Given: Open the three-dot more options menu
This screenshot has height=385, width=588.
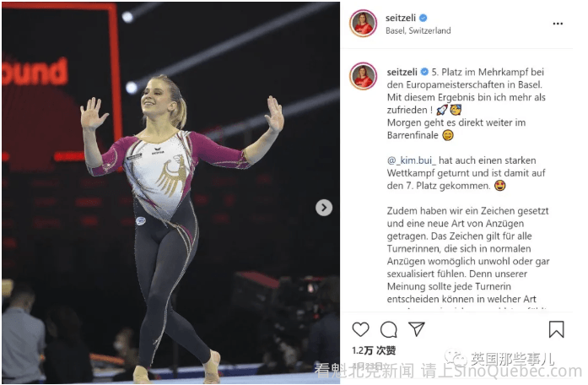Looking at the screenshot, I should pos(558,24).
